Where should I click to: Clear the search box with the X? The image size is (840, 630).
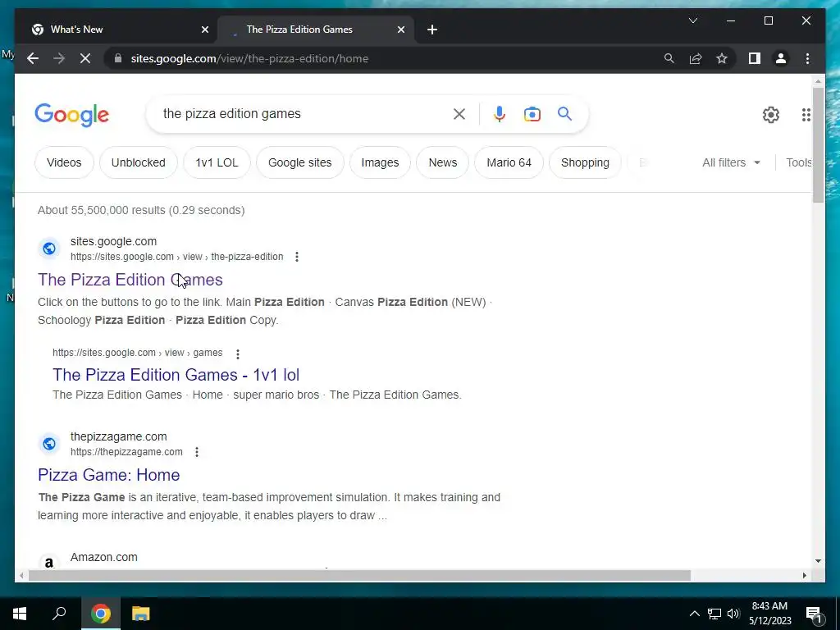click(459, 113)
